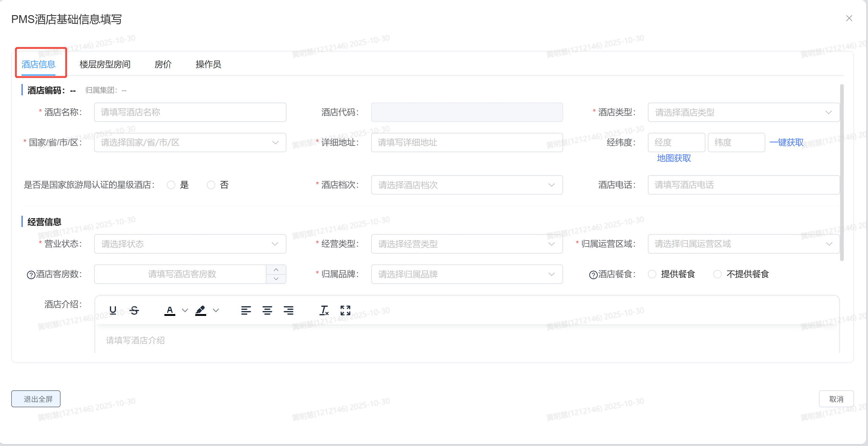Click the help icon beside 酒店餐食
The image size is (868, 446).
tap(593, 275)
